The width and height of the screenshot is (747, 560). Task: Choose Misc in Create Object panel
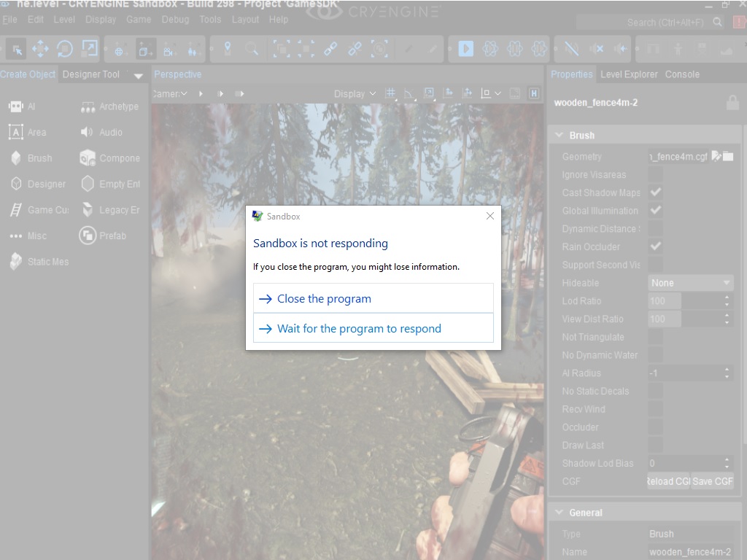(28, 236)
